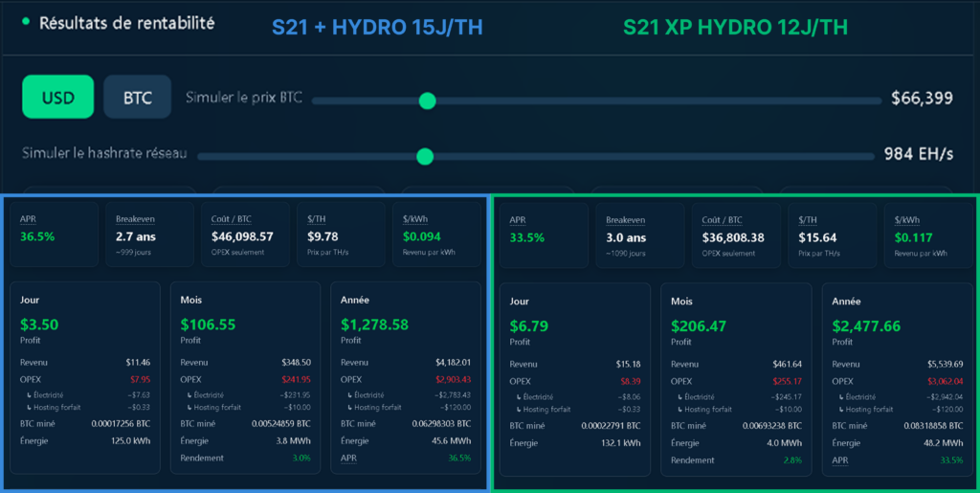The image size is (980, 493).
Task: Click the monthly revenue '$461.64'
Action: (787, 365)
